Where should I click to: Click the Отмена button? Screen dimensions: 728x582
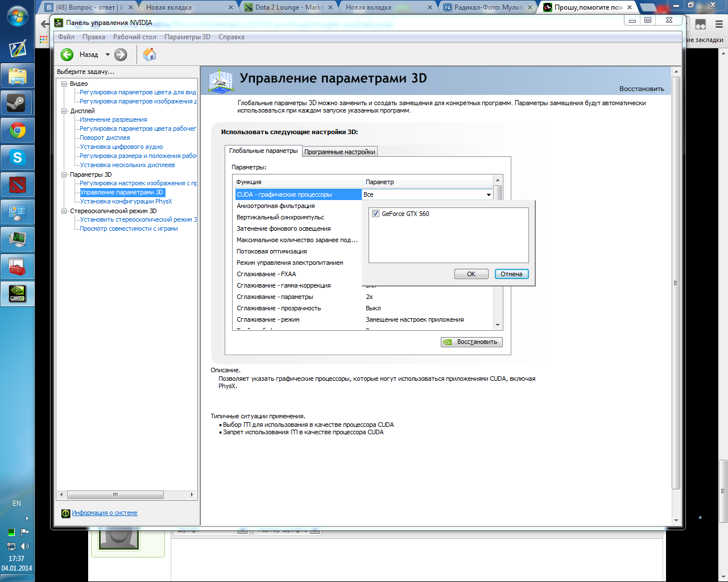(511, 274)
